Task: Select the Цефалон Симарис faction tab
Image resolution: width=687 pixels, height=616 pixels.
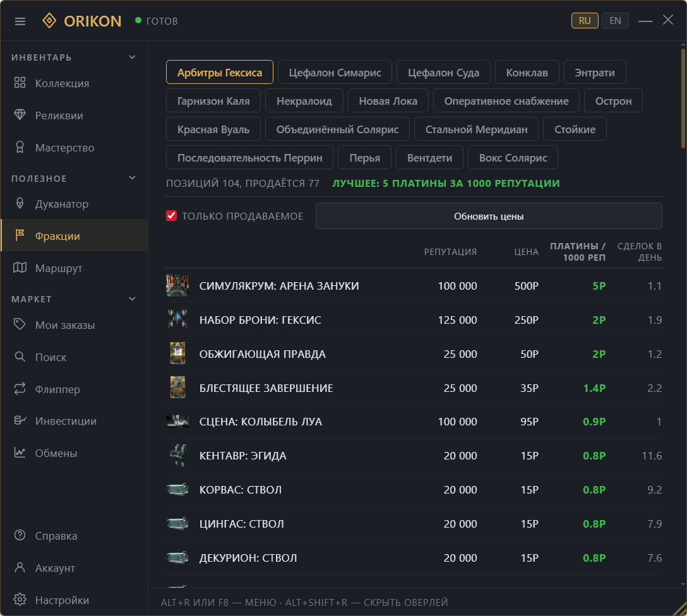Action: [x=335, y=72]
